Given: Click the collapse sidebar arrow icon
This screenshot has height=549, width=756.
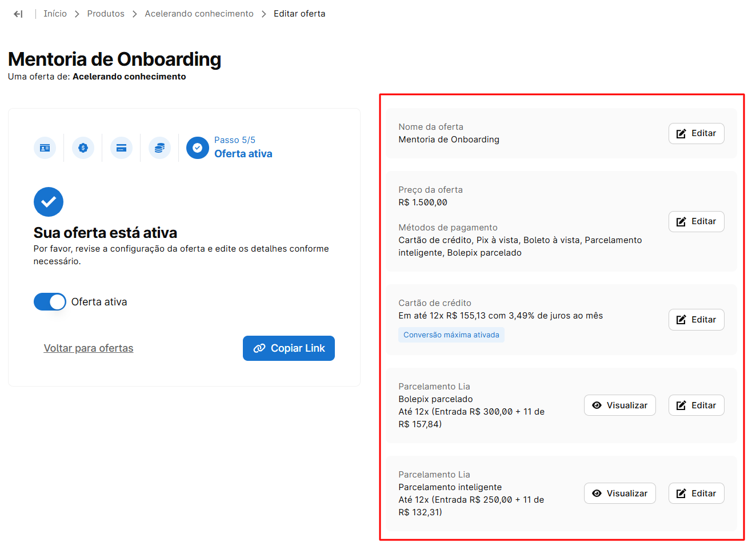Looking at the screenshot, I should 18,14.
